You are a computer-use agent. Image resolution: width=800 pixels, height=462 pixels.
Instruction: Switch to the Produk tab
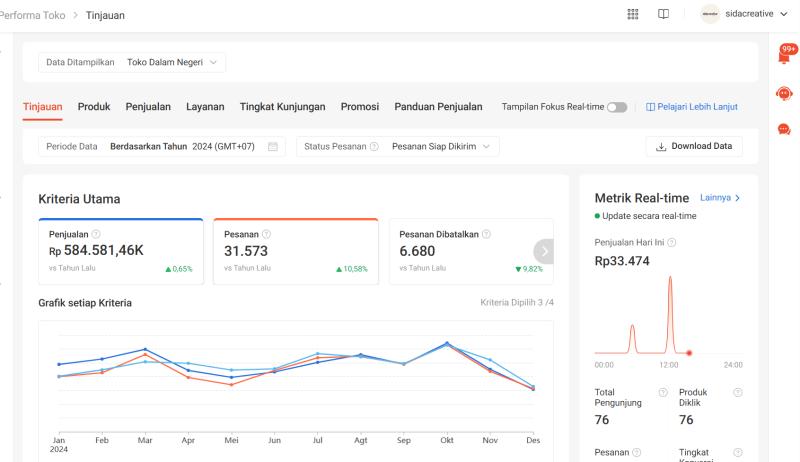coord(94,107)
